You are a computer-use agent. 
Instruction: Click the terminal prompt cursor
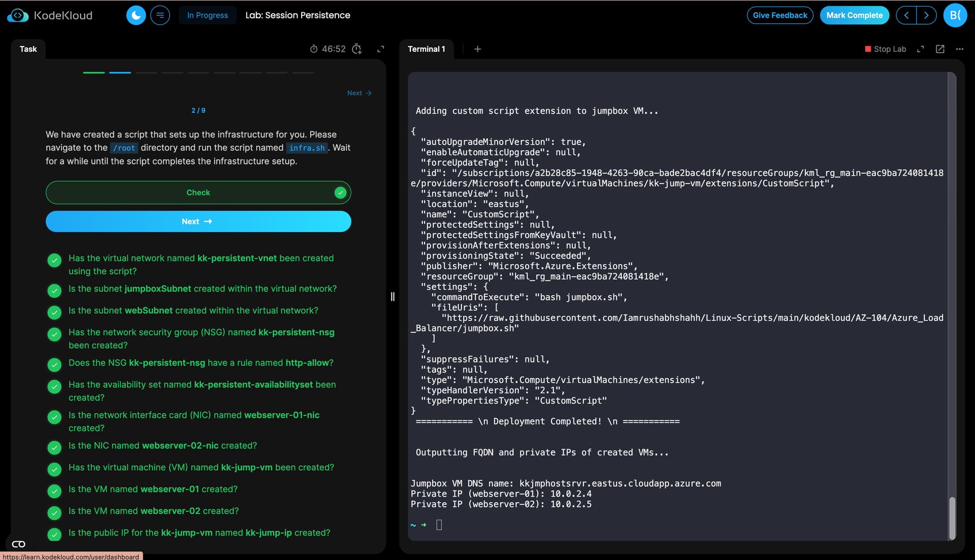(439, 525)
